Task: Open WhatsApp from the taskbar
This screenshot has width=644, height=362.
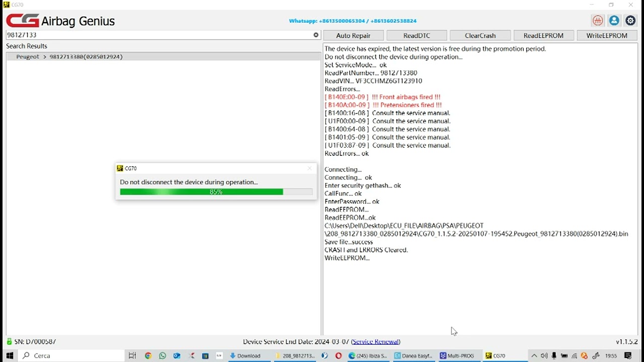Action: point(162,355)
